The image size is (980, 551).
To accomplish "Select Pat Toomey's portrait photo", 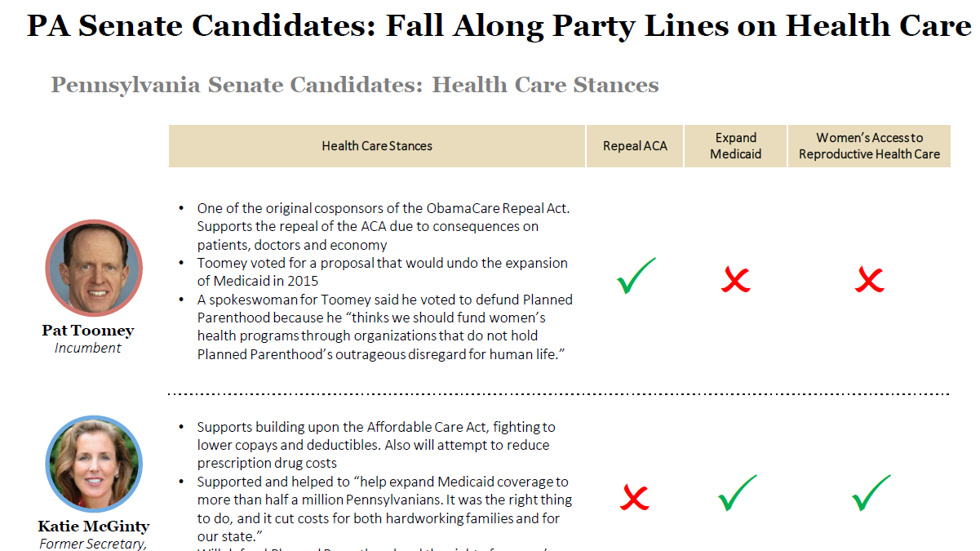I will (94, 269).
